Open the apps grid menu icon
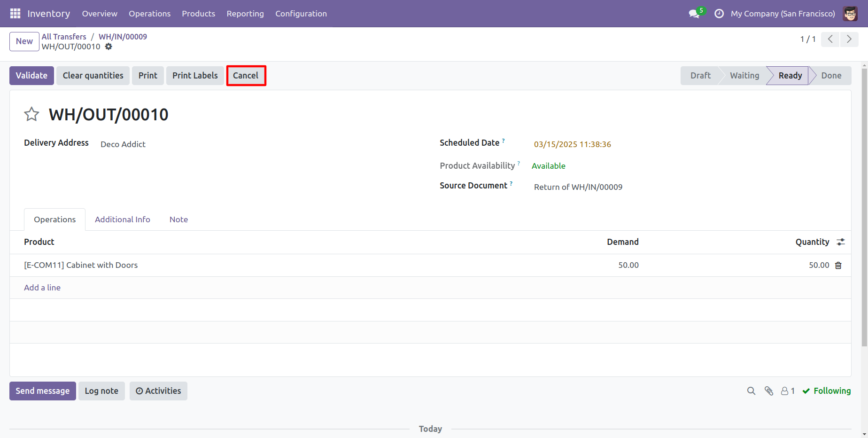 coord(15,14)
